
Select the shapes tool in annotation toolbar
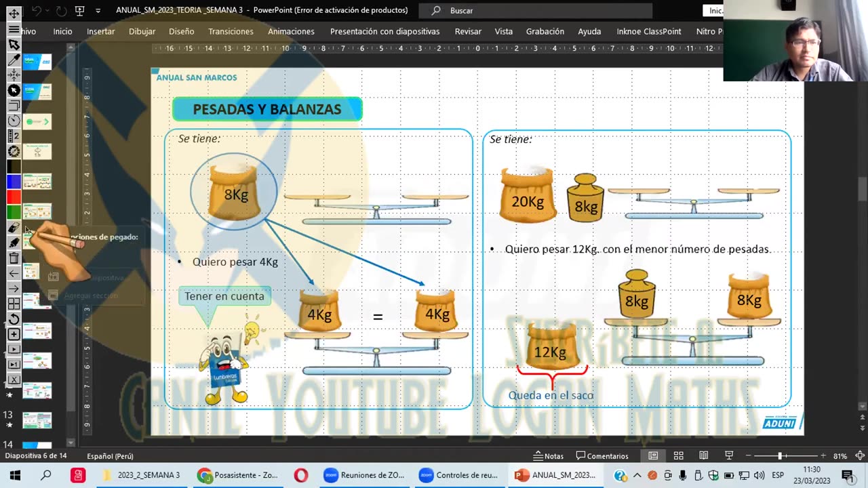[x=14, y=105]
